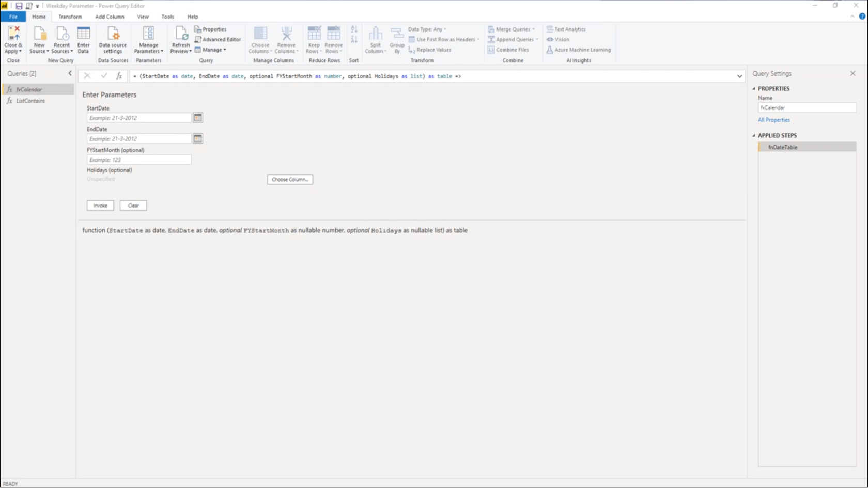The height and width of the screenshot is (488, 868).
Task: Click Use First Row as Headers
Action: pyautogui.click(x=444, y=39)
